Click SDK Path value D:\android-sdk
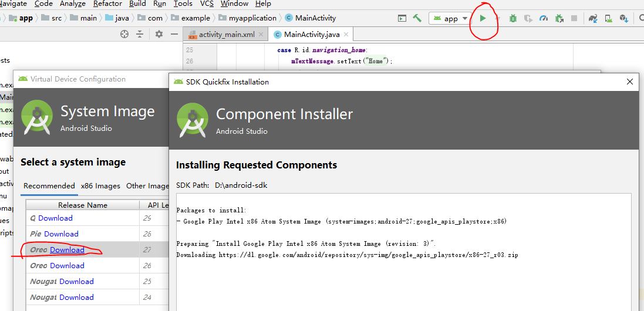 [241, 185]
